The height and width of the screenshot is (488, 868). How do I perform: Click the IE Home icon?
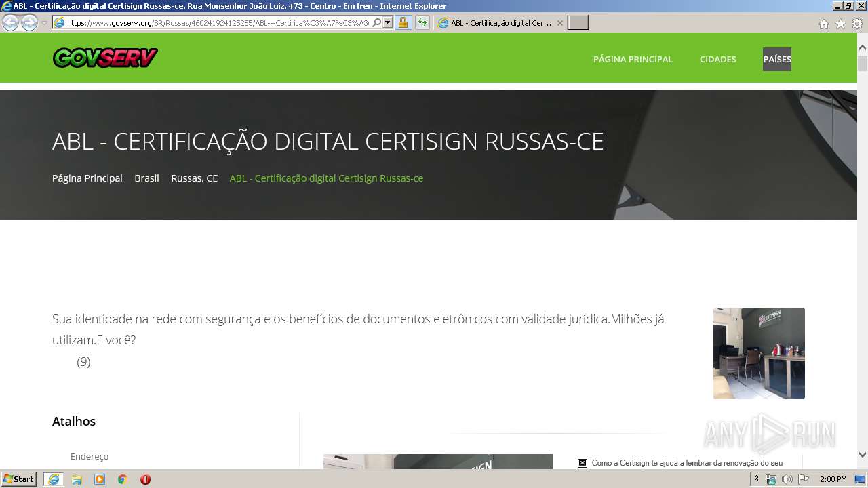823,24
